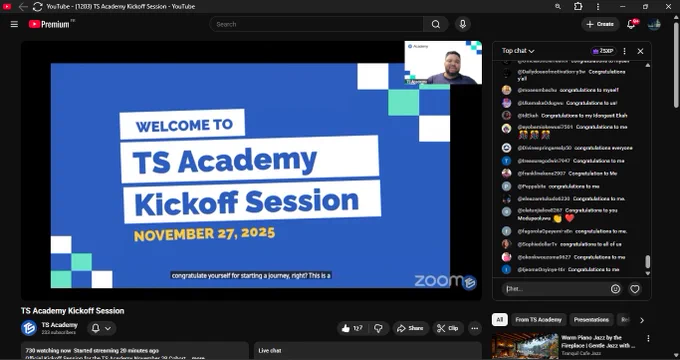The image size is (680, 360).
Task: Open the XP points badge in chat header
Action: pos(603,51)
